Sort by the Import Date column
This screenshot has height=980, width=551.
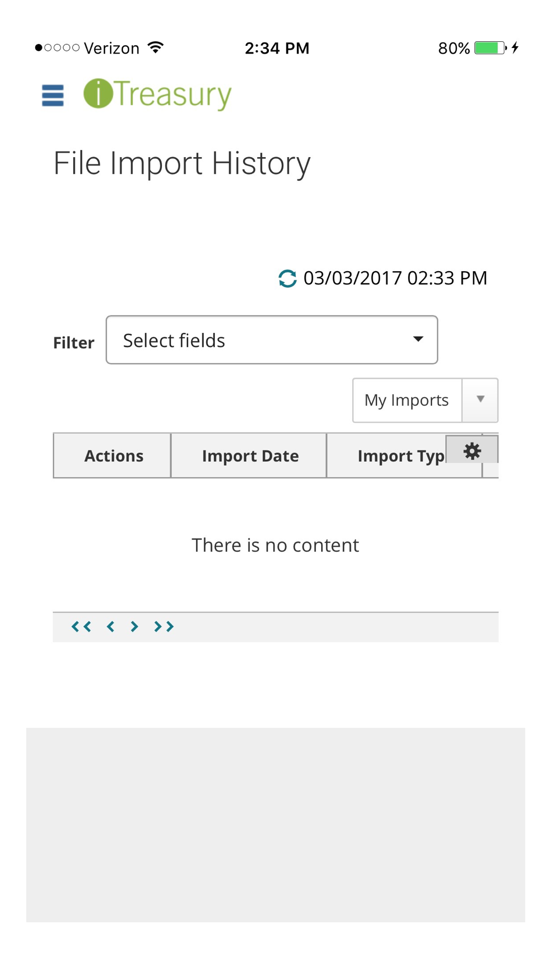point(249,455)
